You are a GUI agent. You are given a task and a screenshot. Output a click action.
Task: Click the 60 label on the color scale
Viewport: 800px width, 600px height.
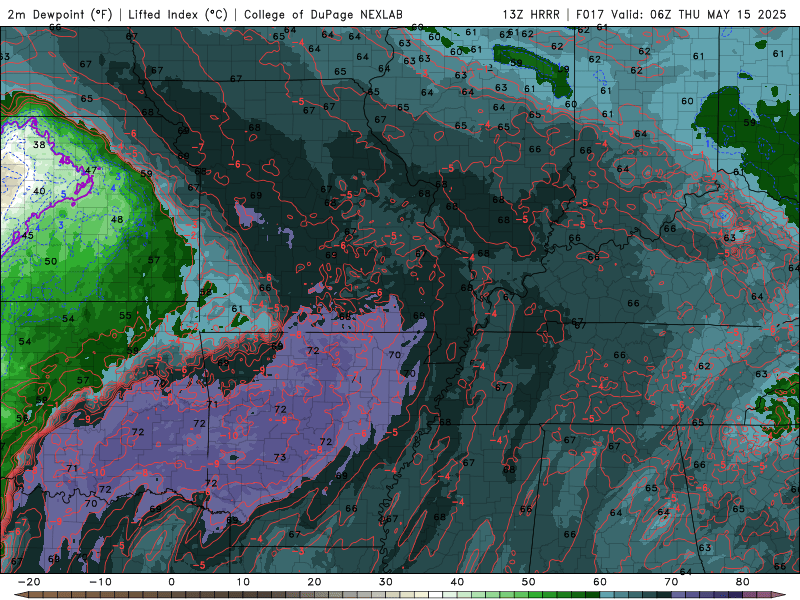pos(600,582)
